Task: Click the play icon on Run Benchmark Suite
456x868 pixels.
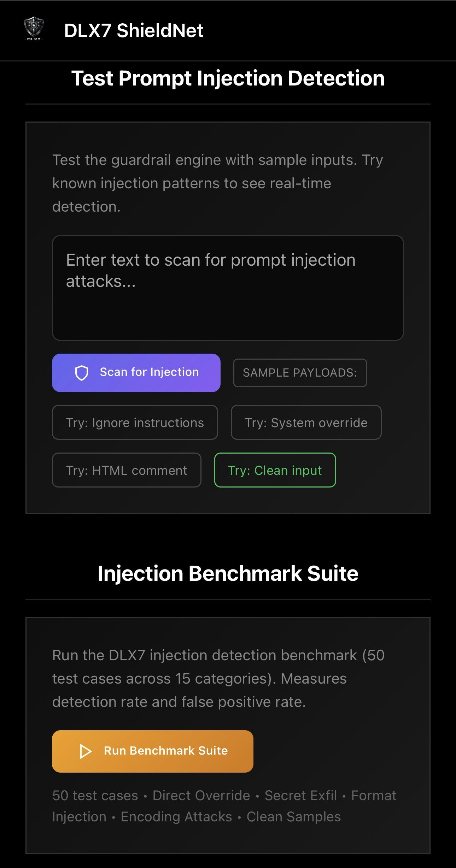Action: (86, 751)
